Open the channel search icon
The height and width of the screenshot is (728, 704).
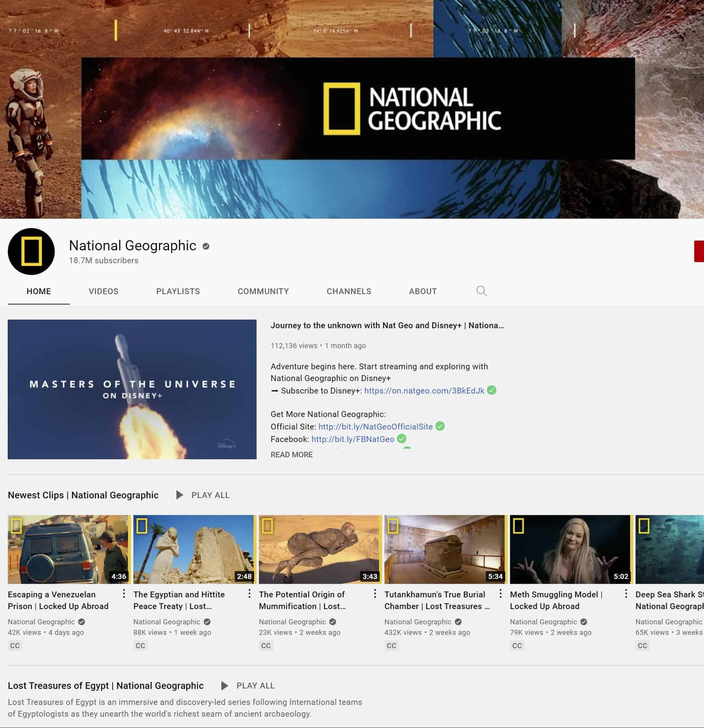pos(482,291)
